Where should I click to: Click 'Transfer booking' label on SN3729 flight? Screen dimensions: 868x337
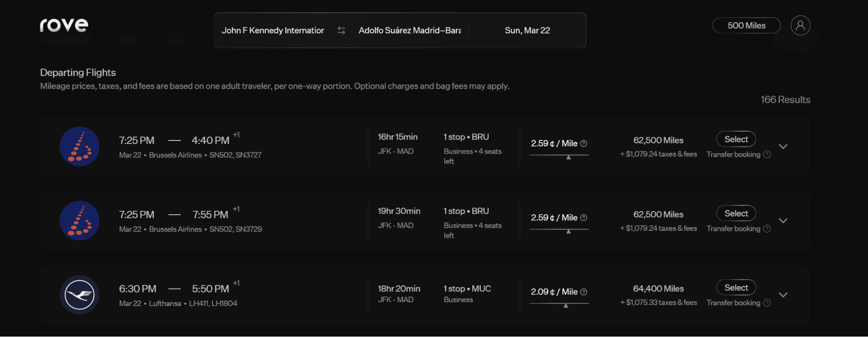click(x=733, y=229)
